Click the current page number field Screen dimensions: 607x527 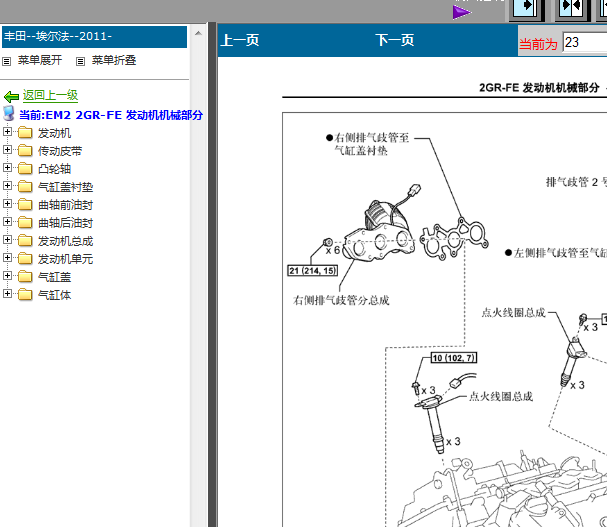tap(585, 42)
